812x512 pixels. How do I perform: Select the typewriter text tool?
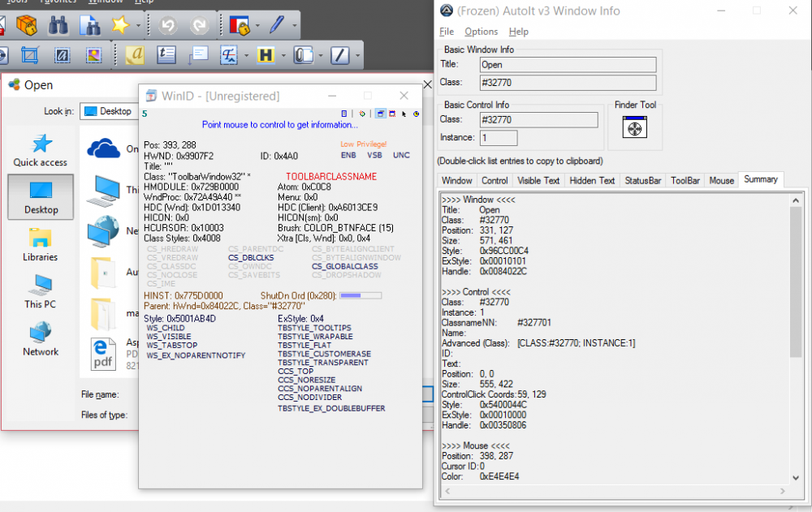tap(228, 55)
